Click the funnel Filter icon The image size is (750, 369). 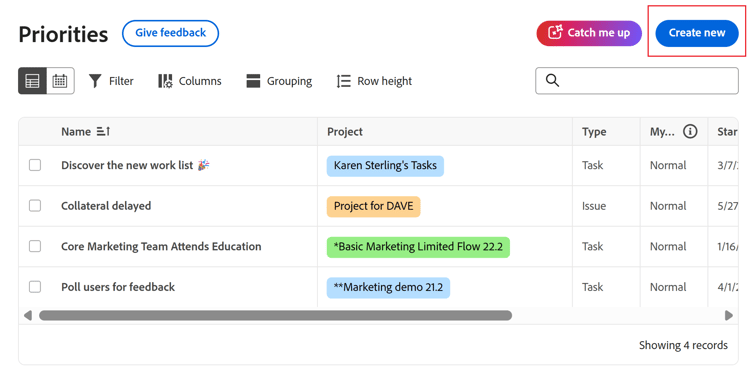point(95,81)
